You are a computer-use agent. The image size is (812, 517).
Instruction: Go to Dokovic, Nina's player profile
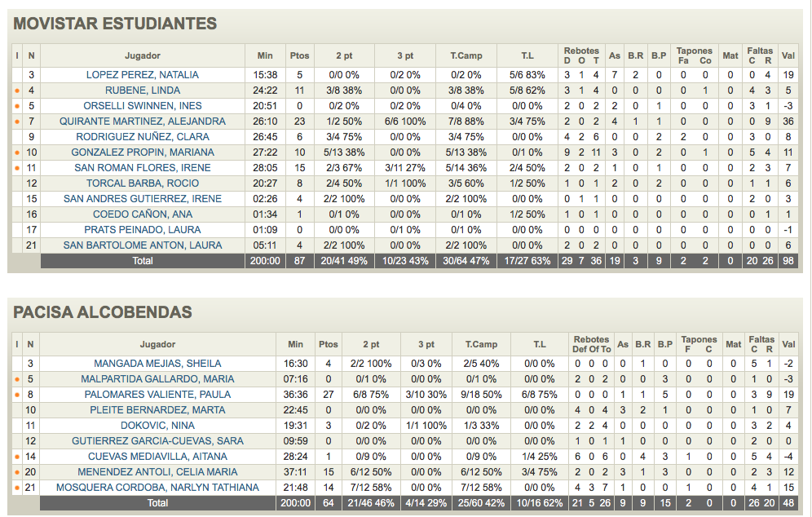coord(157,426)
